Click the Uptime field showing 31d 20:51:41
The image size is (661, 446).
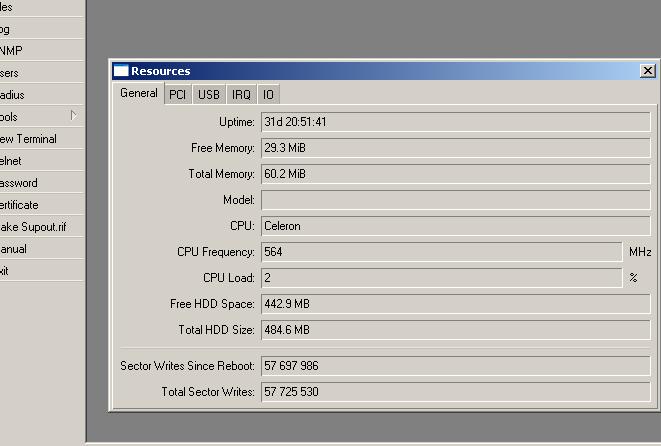(456, 122)
